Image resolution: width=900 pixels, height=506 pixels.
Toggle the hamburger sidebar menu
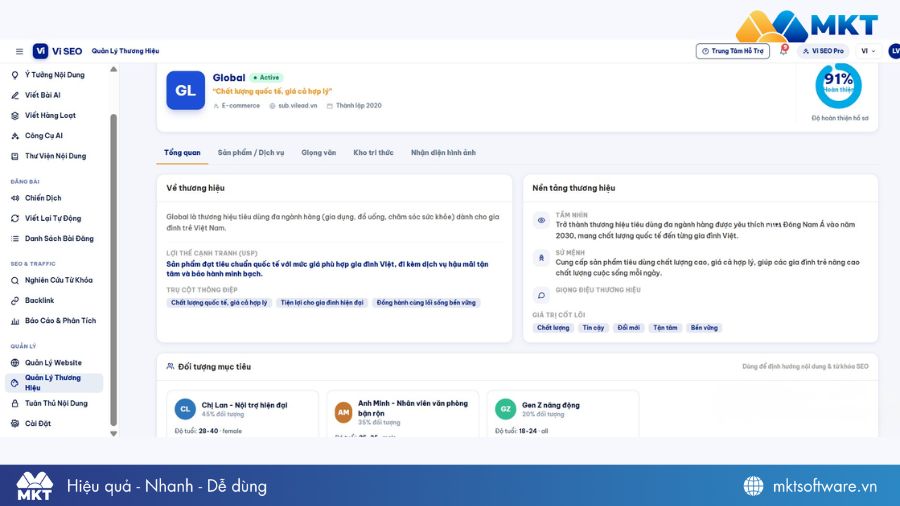click(19, 51)
